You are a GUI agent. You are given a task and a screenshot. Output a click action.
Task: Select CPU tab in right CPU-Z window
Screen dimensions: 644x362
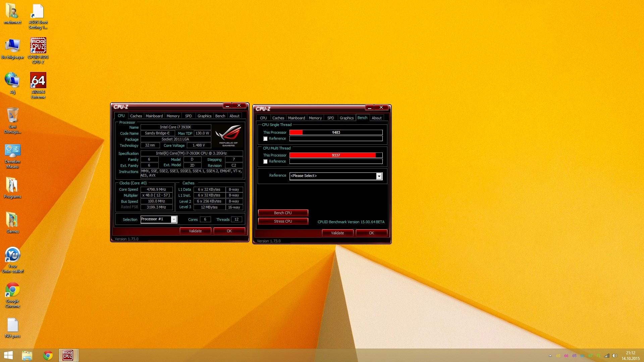(x=263, y=118)
